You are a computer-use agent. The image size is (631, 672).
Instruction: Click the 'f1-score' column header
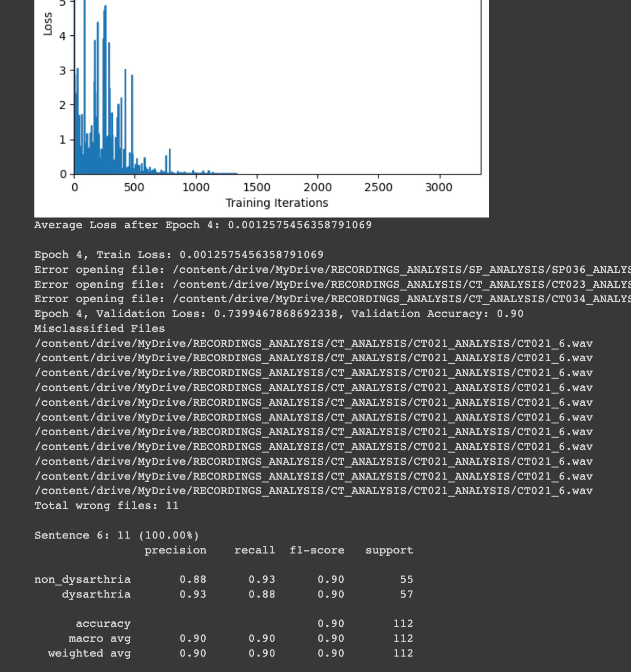(x=317, y=550)
